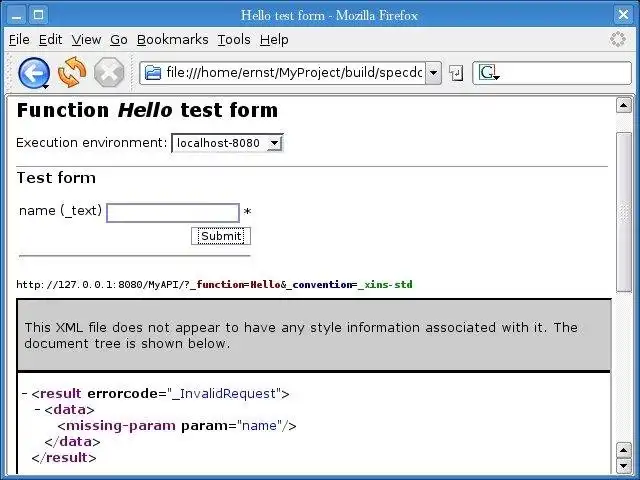Image resolution: width=640 pixels, height=480 pixels.
Task: Open the File menu
Action: pyautogui.click(x=19, y=40)
